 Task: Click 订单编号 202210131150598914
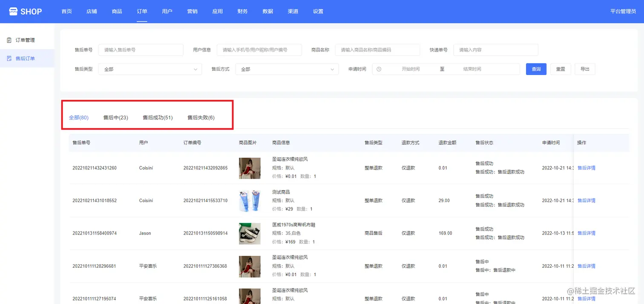pyautogui.click(x=205, y=233)
